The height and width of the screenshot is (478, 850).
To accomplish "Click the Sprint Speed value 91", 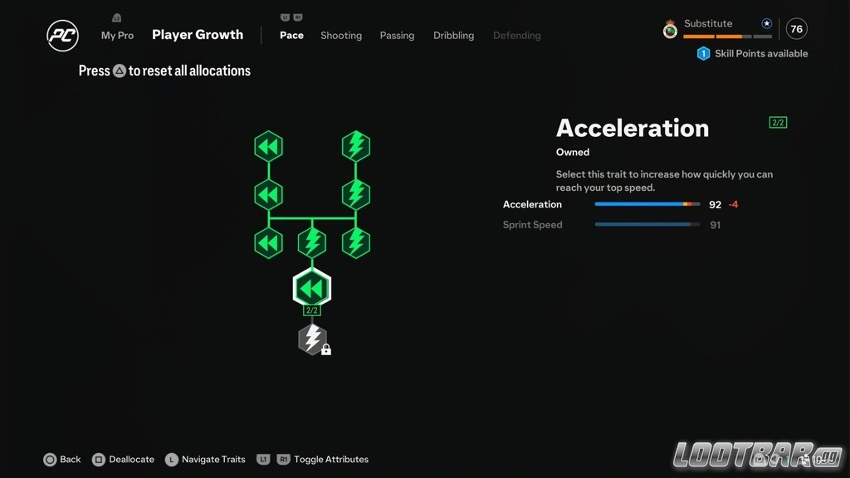I will 715,225.
